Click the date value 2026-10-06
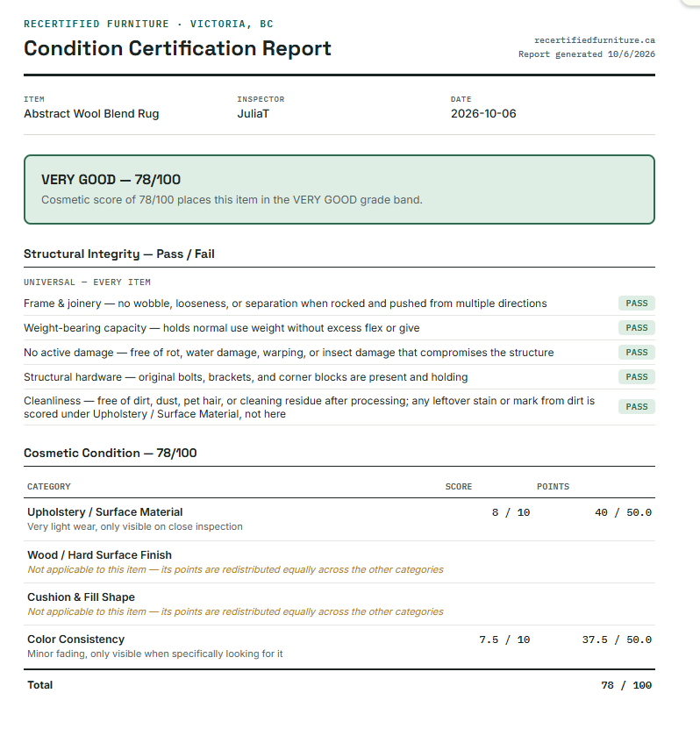The width and height of the screenshot is (700, 736). (x=483, y=113)
